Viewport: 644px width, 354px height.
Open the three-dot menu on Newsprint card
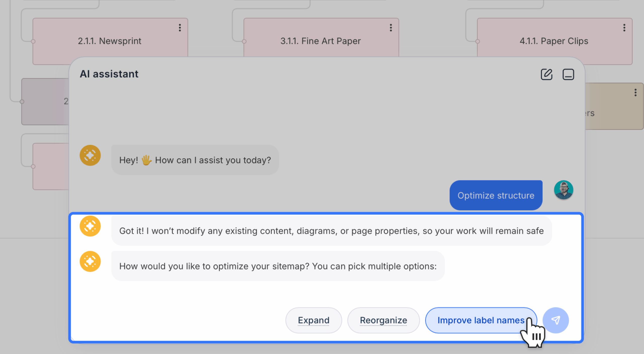pyautogui.click(x=180, y=28)
